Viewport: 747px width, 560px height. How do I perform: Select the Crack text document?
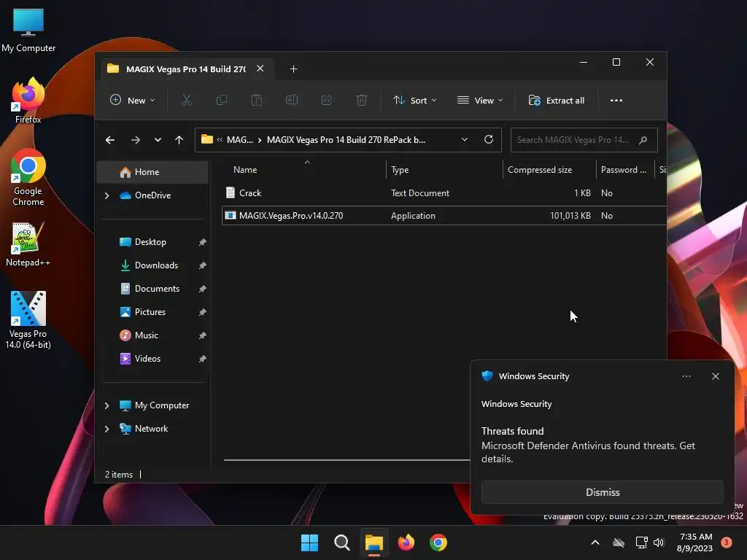(444, 192)
